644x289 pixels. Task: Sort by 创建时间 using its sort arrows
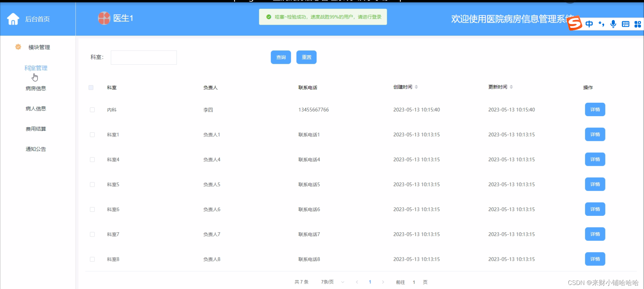coord(416,87)
